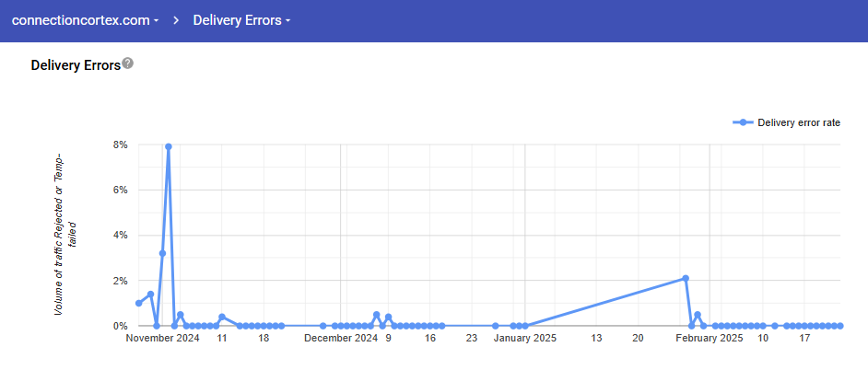Image resolution: width=868 pixels, height=370 pixels.
Task: Select the first data point of the series
Action: [x=138, y=303]
